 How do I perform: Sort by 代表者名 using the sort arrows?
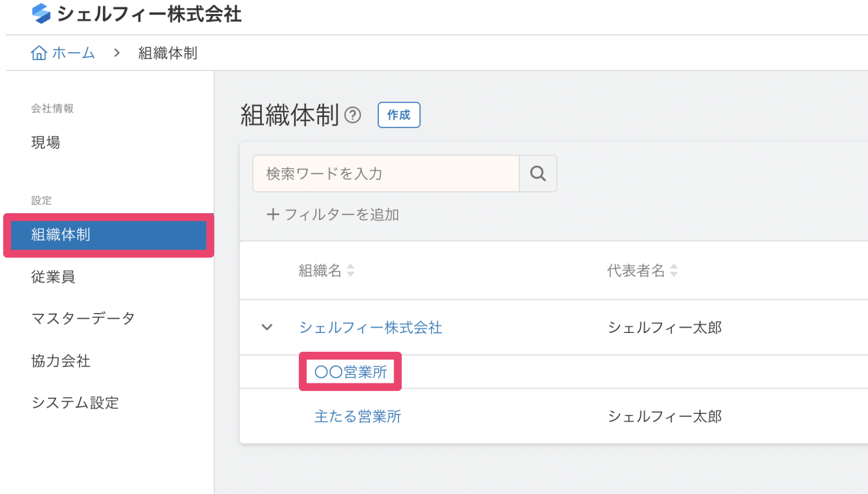click(674, 270)
